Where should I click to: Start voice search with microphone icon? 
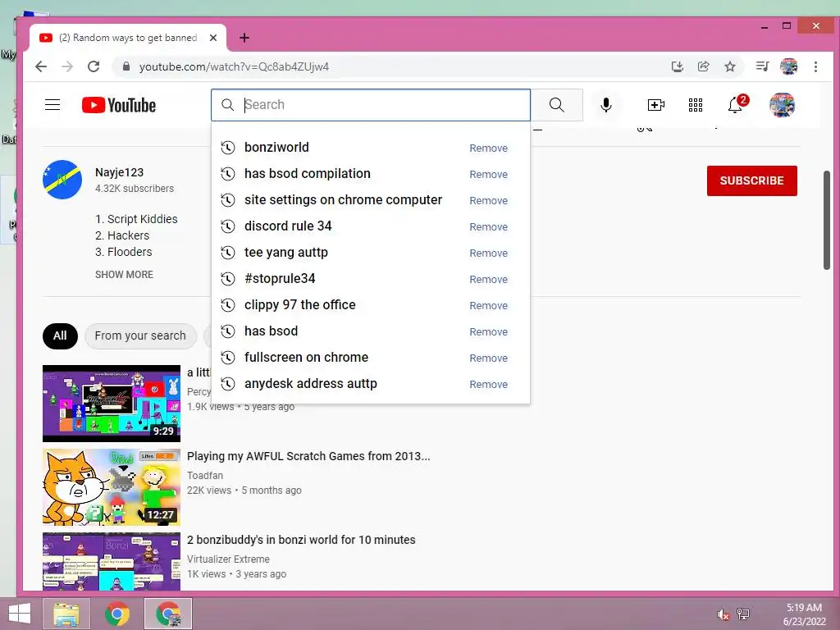tap(606, 104)
